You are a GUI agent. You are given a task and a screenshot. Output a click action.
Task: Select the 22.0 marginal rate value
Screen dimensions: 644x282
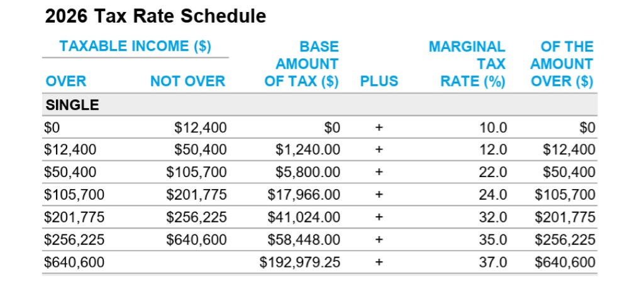coord(492,173)
